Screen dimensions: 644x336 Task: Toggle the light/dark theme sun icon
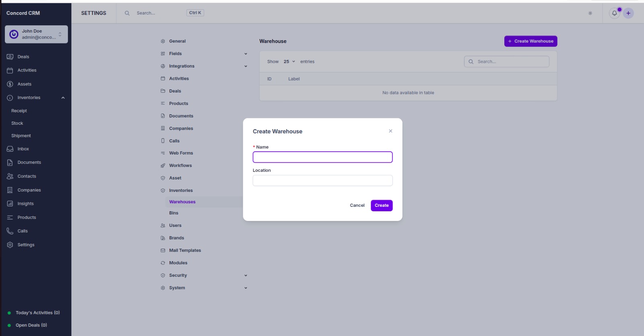(x=590, y=13)
